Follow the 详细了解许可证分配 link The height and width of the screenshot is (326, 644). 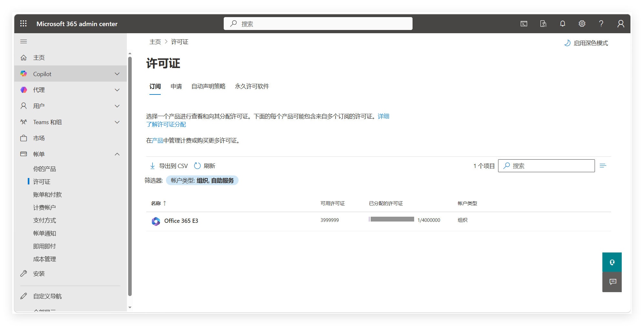click(x=166, y=124)
